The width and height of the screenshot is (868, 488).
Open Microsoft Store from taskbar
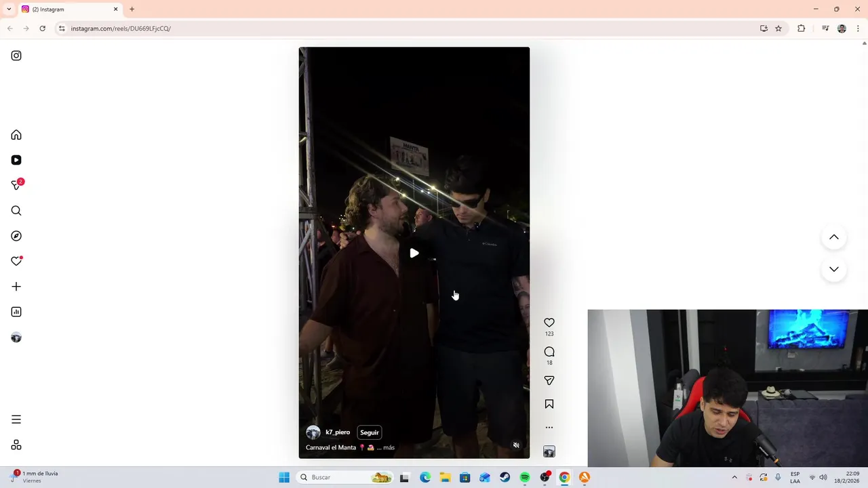(465, 477)
